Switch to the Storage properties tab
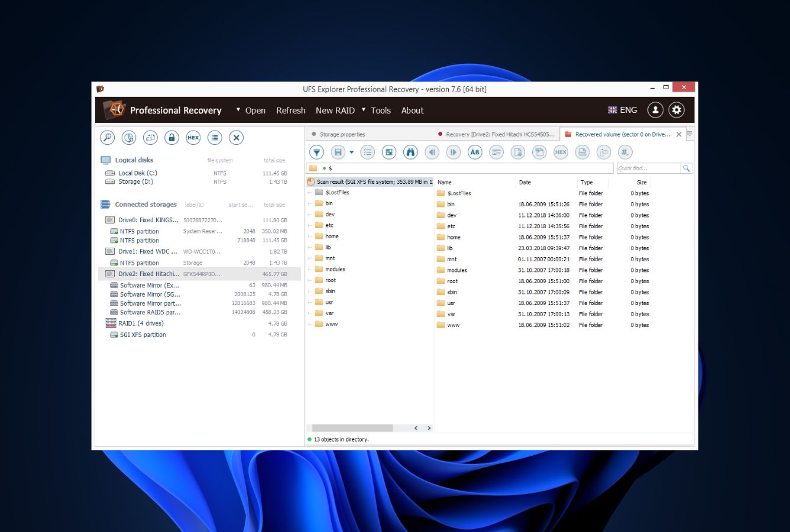Viewport: 790px width, 532px height. coord(342,134)
